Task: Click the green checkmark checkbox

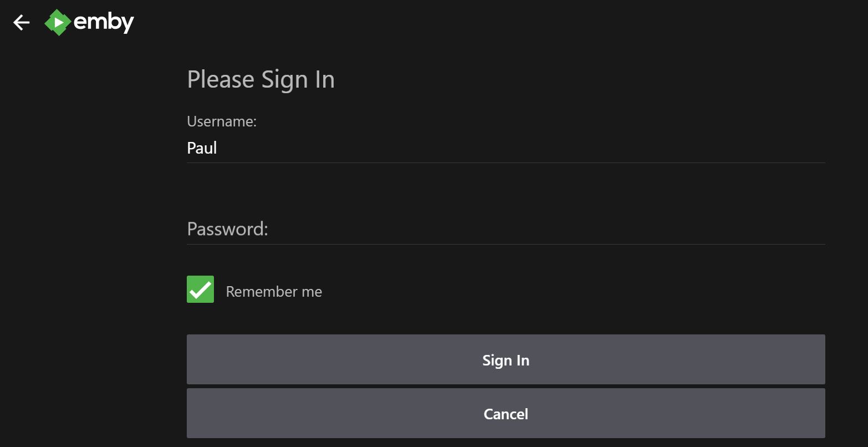Action: pyautogui.click(x=200, y=289)
